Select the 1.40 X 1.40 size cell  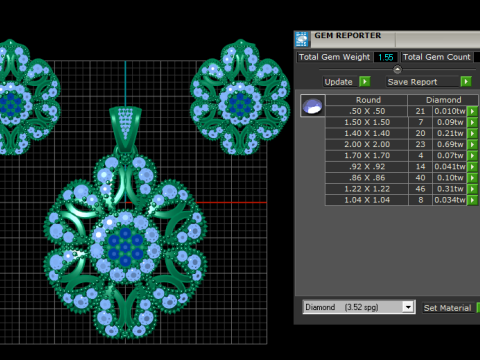pyautogui.click(x=367, y=133)
